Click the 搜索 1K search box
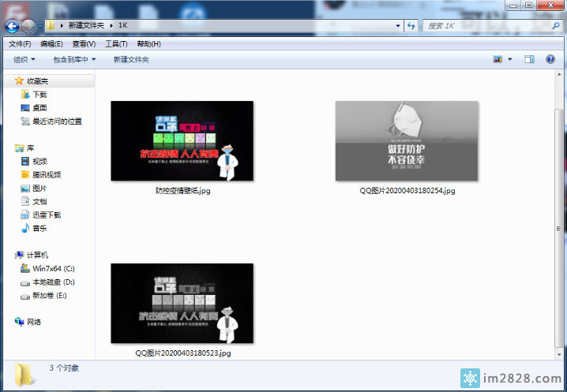Viewport: 567px width, 392px height. [482, 26]
